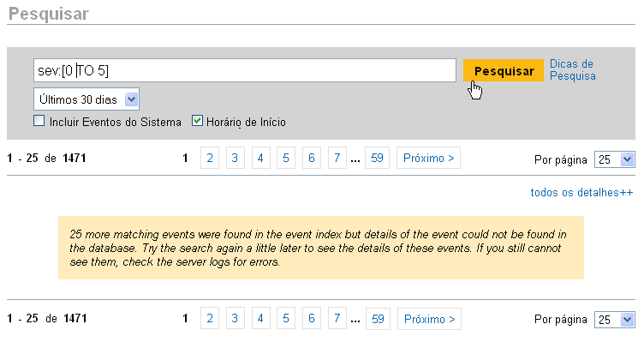Open top Por página results dropdown

pos(614,159)
